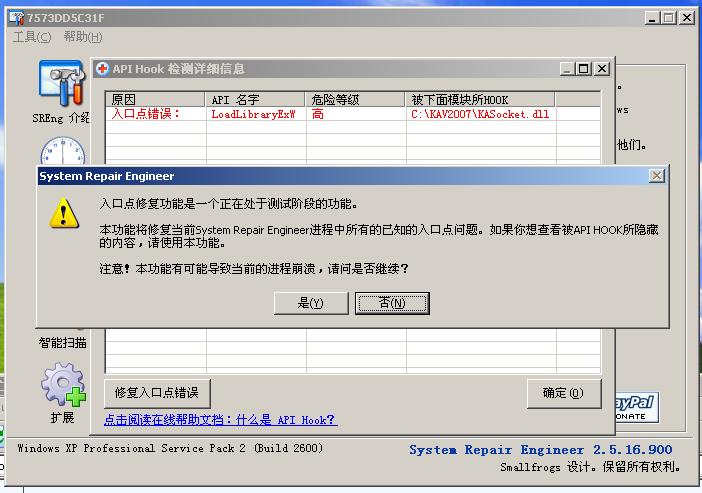Click the yellow warning icon in dialog
Screen dimensions: 702x493
coord(64,213)
